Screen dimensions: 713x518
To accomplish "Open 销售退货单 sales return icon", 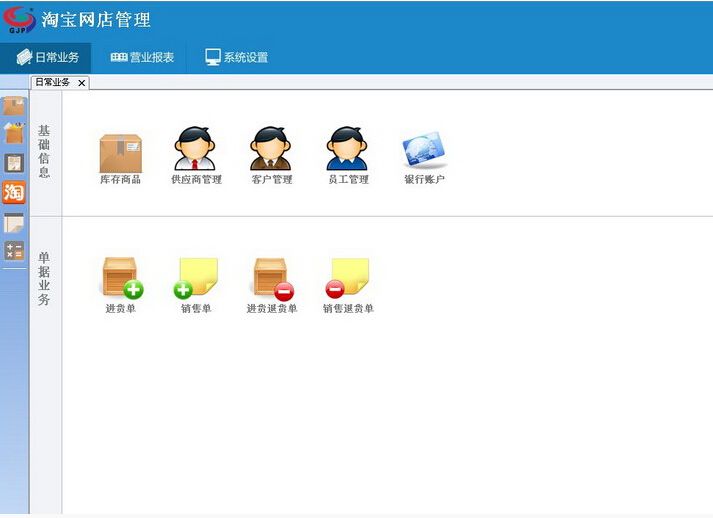I will 348,277.
